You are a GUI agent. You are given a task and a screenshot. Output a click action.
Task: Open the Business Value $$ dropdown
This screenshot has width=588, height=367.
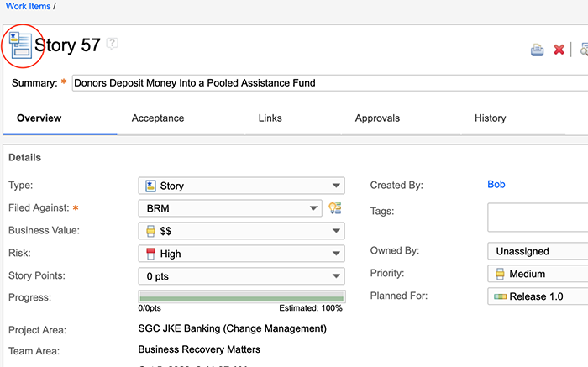(241, 231)
